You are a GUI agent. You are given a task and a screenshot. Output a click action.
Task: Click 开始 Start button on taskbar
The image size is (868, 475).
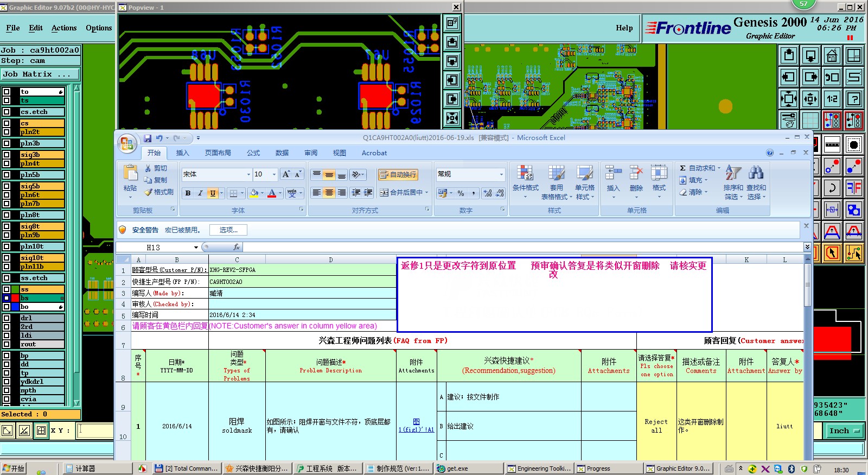click(13, 468)
